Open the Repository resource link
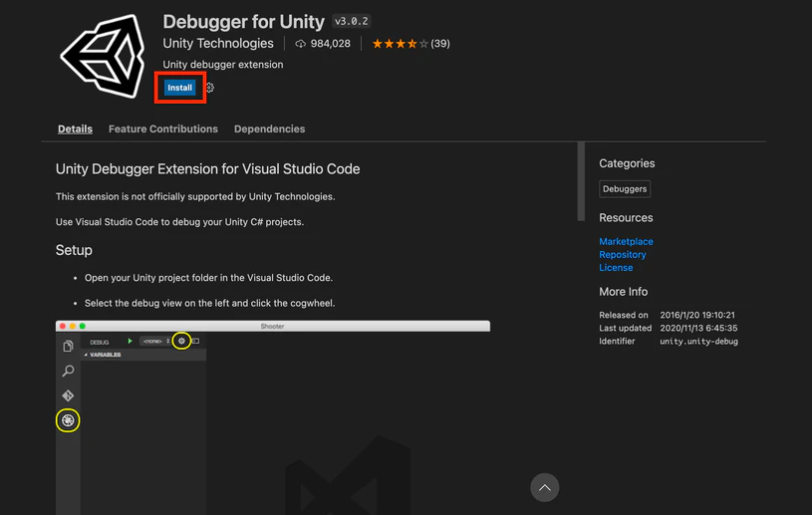Image resolution: width=812 pixels, height=515 pixels. pyautogui.click(x=623, y=255)
